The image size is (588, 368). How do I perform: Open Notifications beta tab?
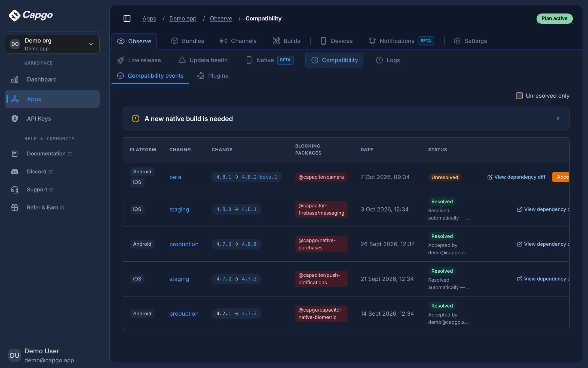click(401, 41)
